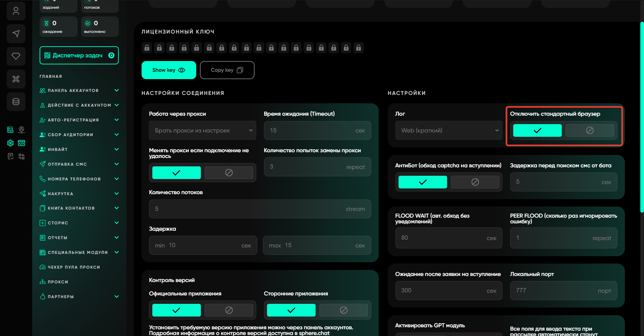Disable the standard browser shutdown option
This screenshot has height=336, width=644.
point(589,130)
